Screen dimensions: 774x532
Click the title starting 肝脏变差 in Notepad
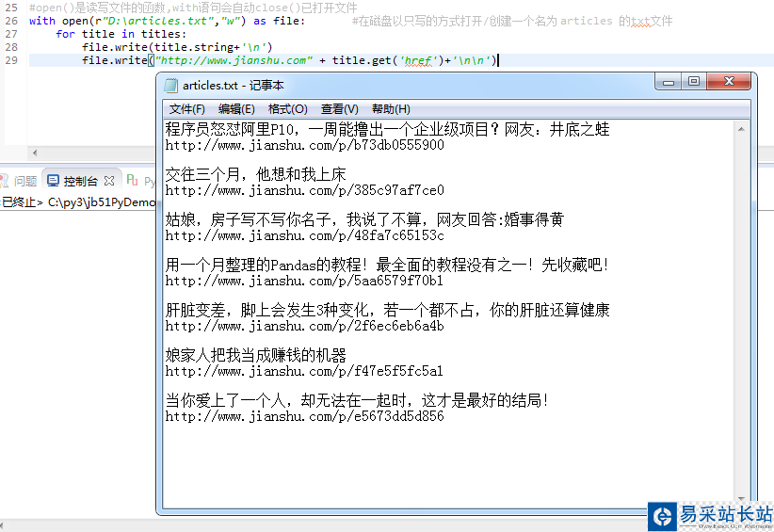click(388, 310)
